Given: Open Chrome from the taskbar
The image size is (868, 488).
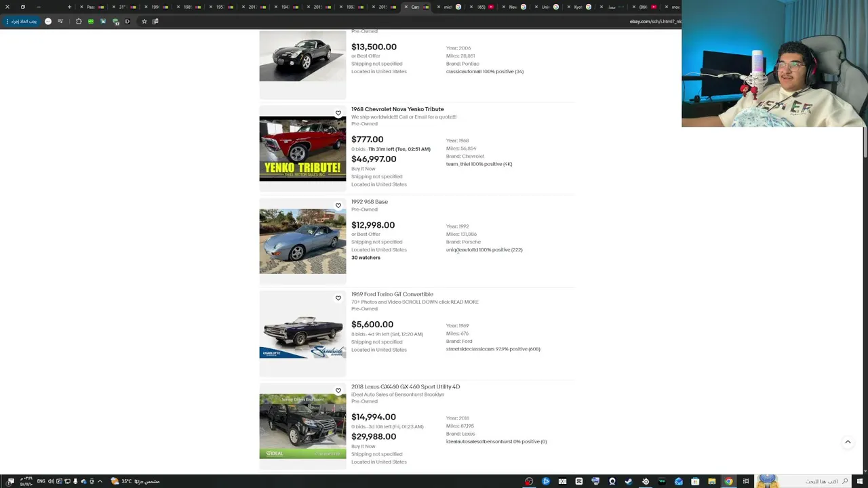Looking at the screenshot, I should [x=728, y=481].
